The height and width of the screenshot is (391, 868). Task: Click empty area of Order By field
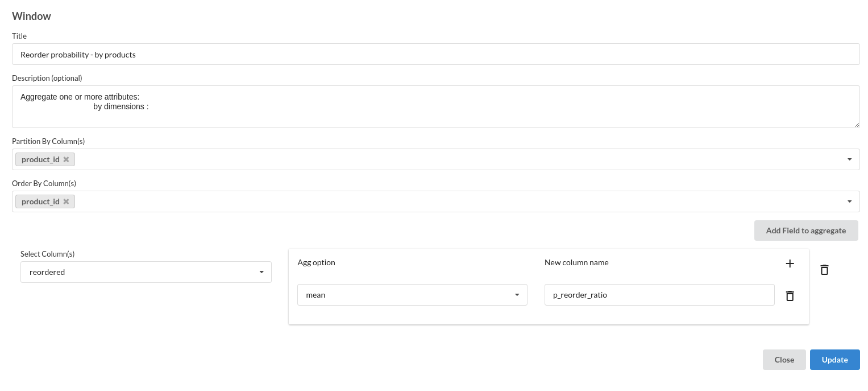click(455, 201)
